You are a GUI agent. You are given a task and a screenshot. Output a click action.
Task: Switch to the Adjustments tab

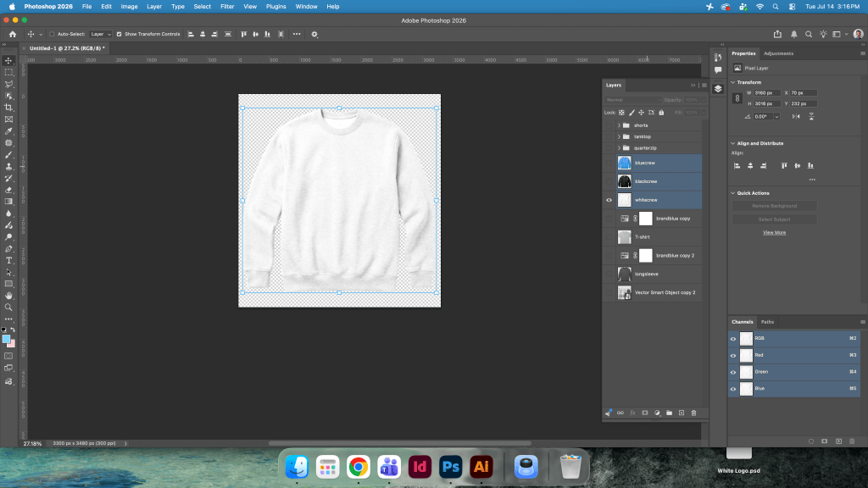778,53
